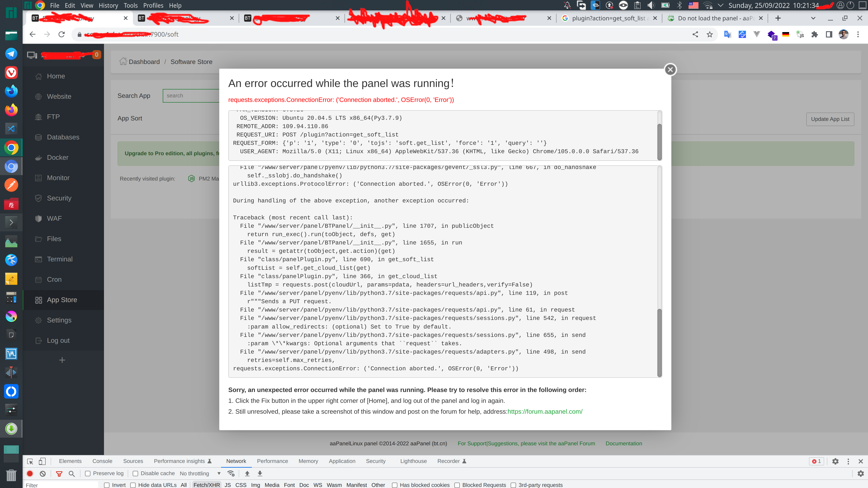
Task: Filter requests by JS type
Action: point(228,485)
